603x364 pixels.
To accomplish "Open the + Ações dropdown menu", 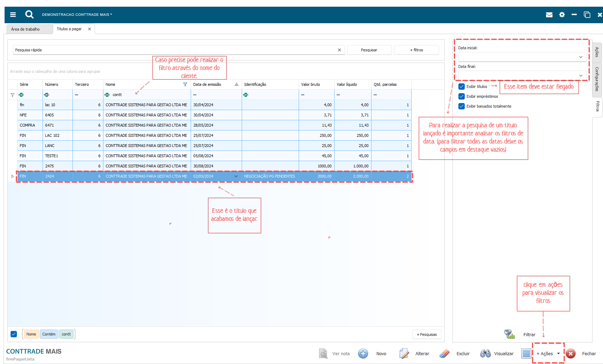I will [x=548, y=353].
